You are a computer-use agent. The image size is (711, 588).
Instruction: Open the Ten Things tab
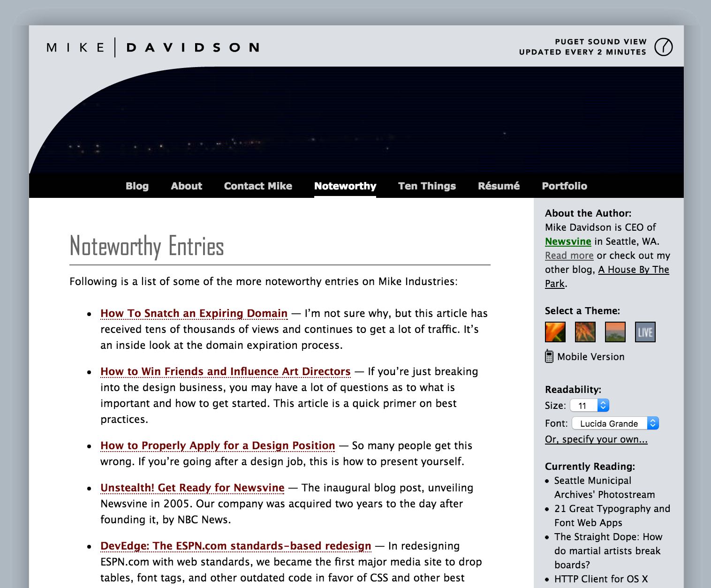click(427, 186)
